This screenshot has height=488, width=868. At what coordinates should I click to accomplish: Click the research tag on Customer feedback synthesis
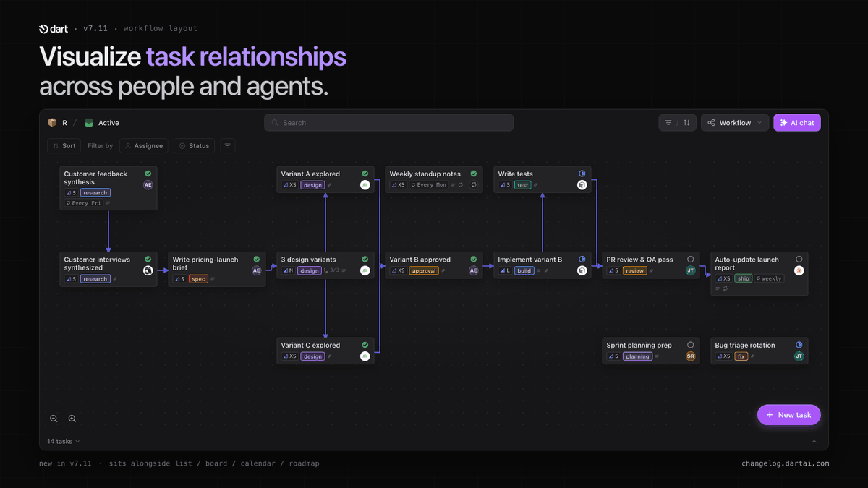[x=95, y=193]
